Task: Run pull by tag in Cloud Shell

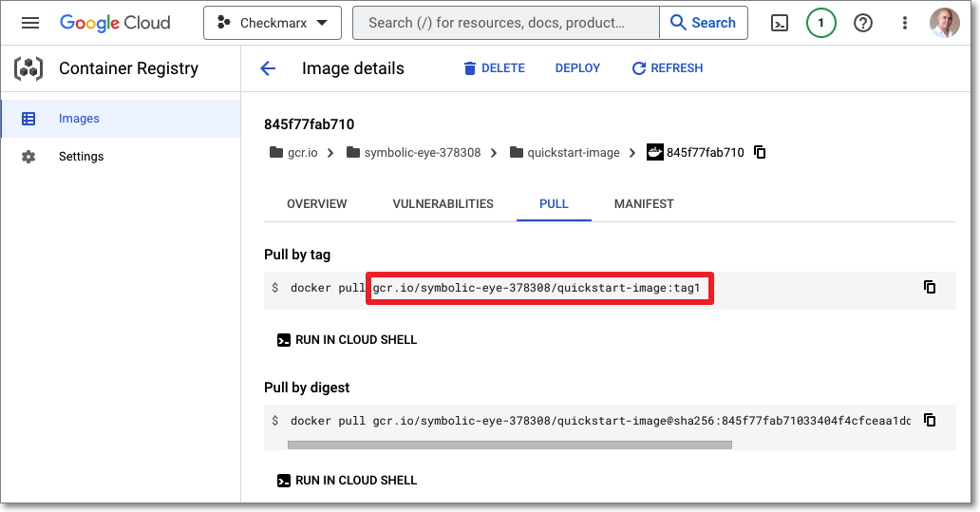Action: [347, 339]
